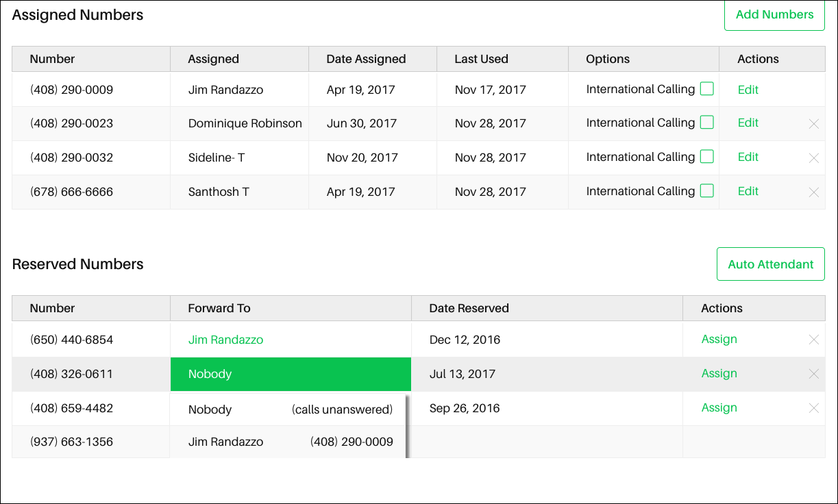The height and width of the screenshot is (504, 838).
Task: Delete reserved number (650) 440-6854
Action: pyautogui.click(x=813, y=340)
